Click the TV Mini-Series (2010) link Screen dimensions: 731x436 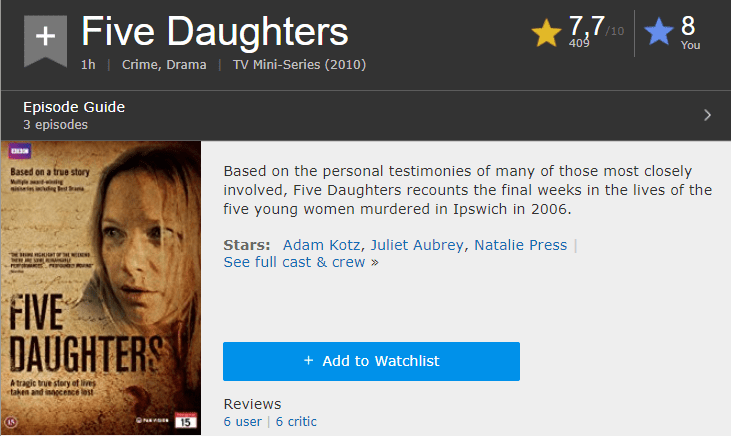point(299,66)
